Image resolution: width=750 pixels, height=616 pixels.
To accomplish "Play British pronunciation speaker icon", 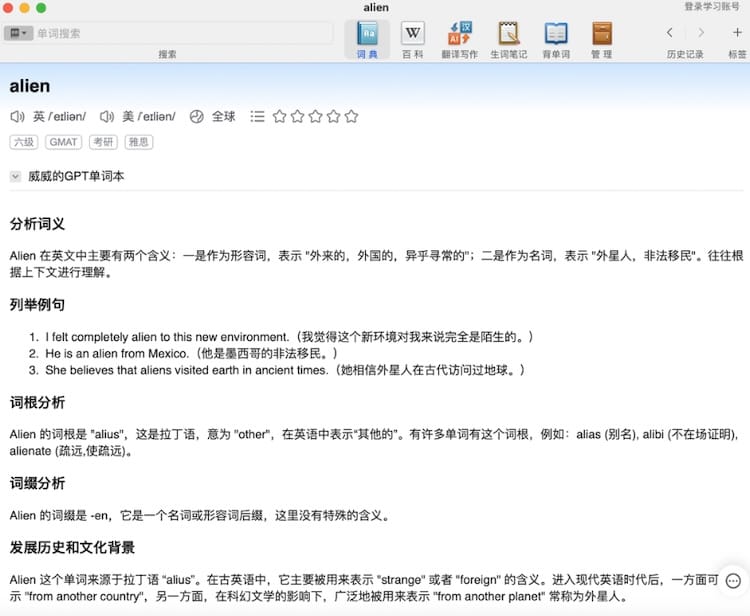I will 17,116.
